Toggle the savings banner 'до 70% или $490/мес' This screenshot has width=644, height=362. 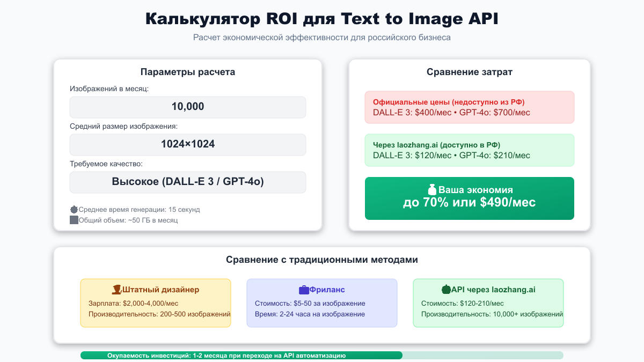[x=470, y=198]
